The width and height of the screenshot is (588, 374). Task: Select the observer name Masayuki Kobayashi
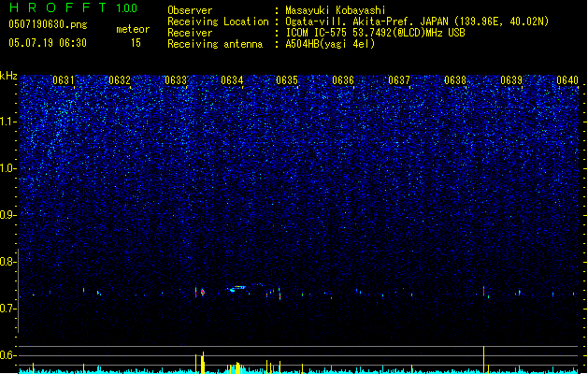[336, 10]
